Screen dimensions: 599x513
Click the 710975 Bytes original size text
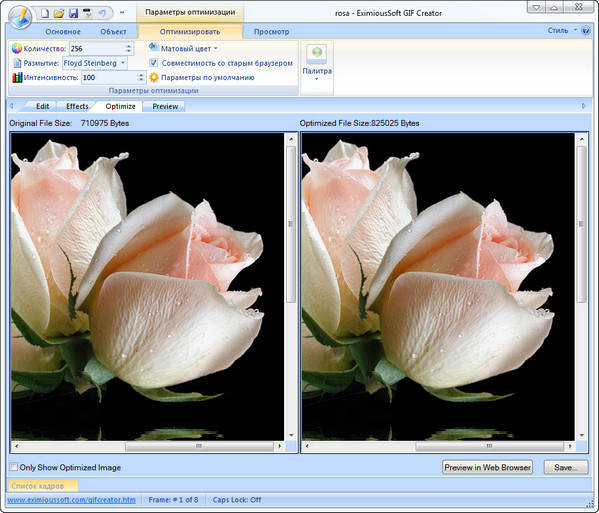tap(105, 123)
